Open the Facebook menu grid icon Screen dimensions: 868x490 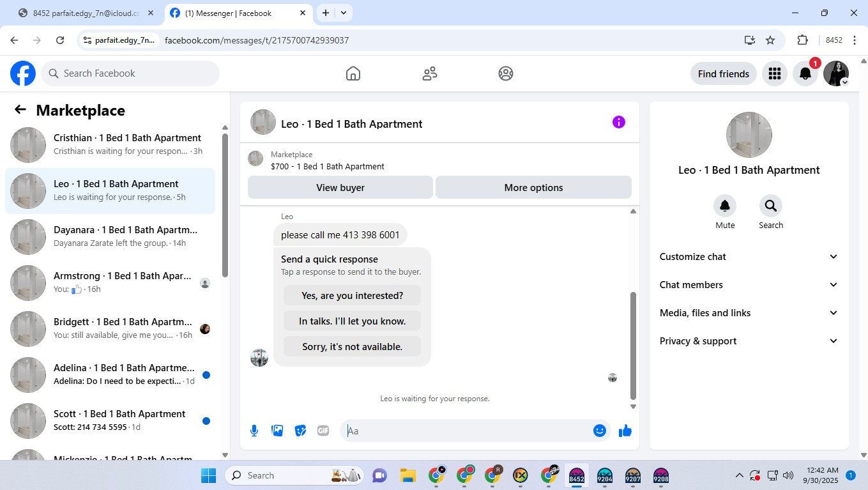[775, 73]
